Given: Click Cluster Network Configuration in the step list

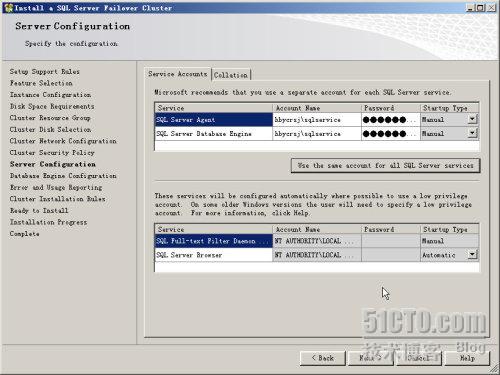Looking at the screenshot, I should coord(63,141).
